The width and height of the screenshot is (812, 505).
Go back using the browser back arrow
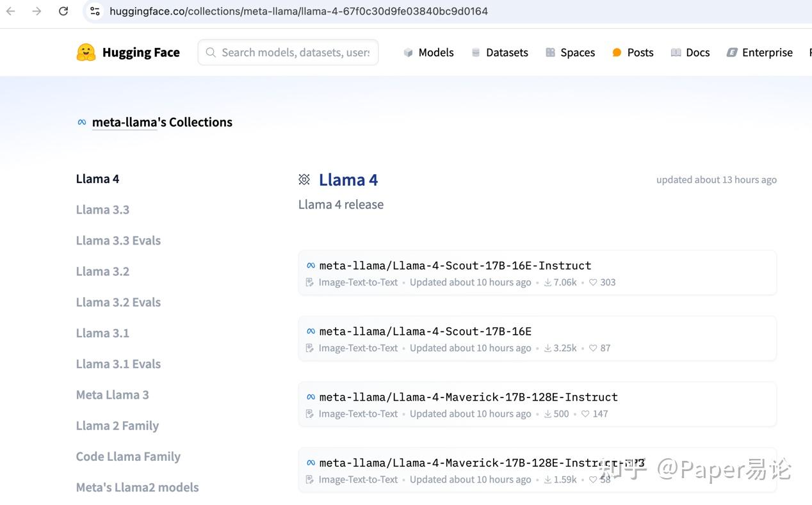tap(11, 11)
